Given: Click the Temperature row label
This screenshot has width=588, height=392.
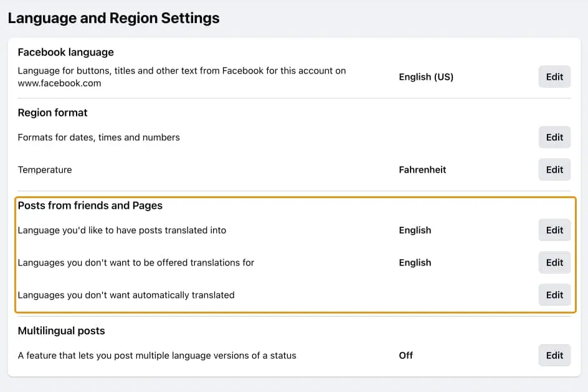Looking at the screenshot, I should [x=44, y=170].
